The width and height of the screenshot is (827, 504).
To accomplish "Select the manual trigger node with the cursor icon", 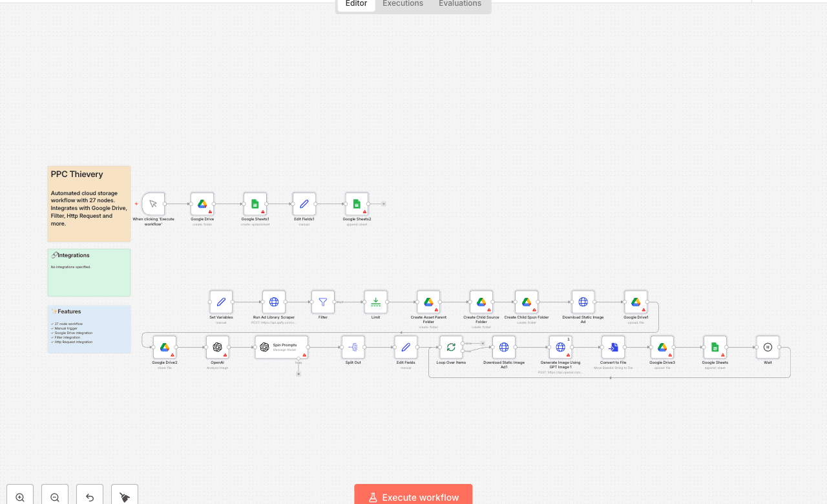I will (x=153, y=204).
